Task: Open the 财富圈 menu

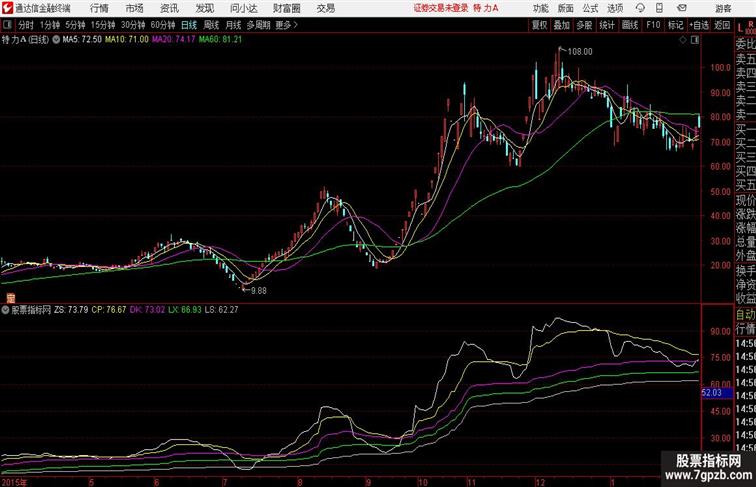Action: click(286, 8)
